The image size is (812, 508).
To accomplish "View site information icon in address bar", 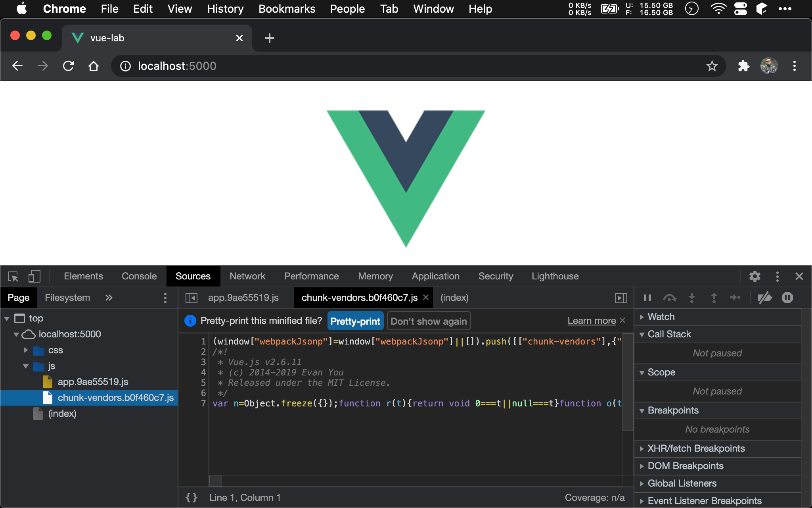I will pos(125,66).
